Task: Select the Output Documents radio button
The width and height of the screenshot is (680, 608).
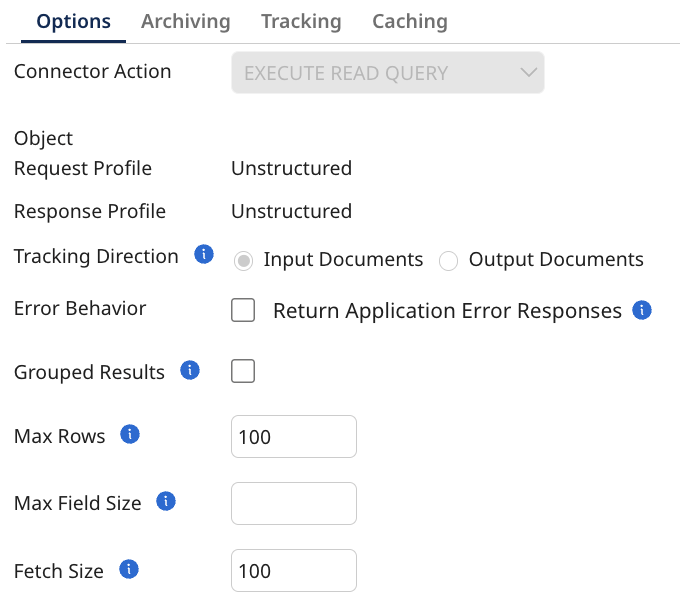Action: 448,260
